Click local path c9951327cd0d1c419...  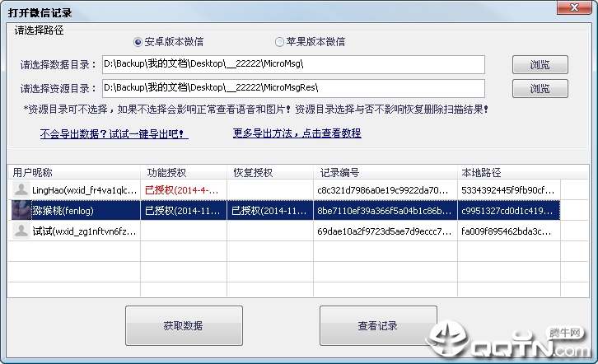coord(507,211)
